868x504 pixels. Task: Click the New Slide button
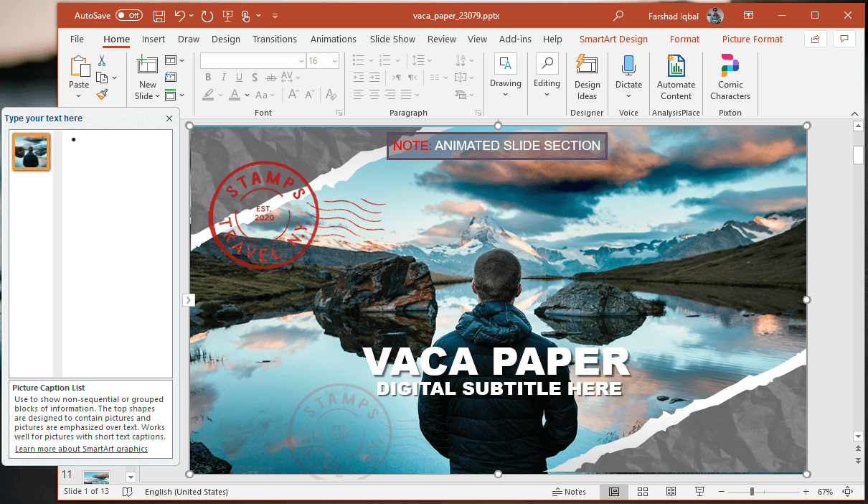click(x=147, y=78)
